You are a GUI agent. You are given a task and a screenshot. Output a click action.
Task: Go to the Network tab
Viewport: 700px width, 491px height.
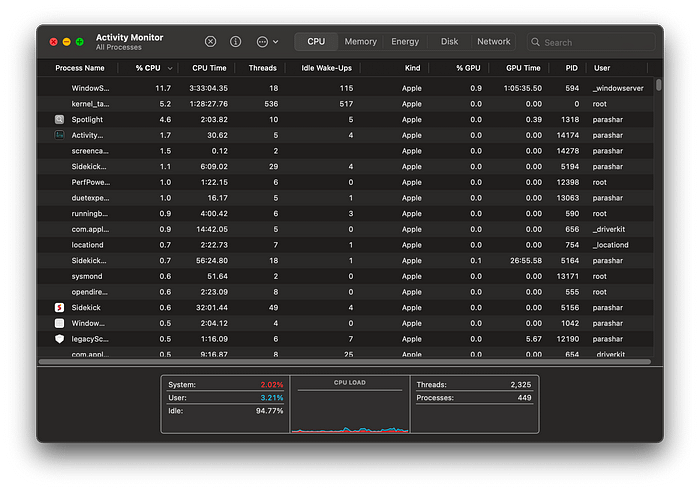(x=493, y=42)
